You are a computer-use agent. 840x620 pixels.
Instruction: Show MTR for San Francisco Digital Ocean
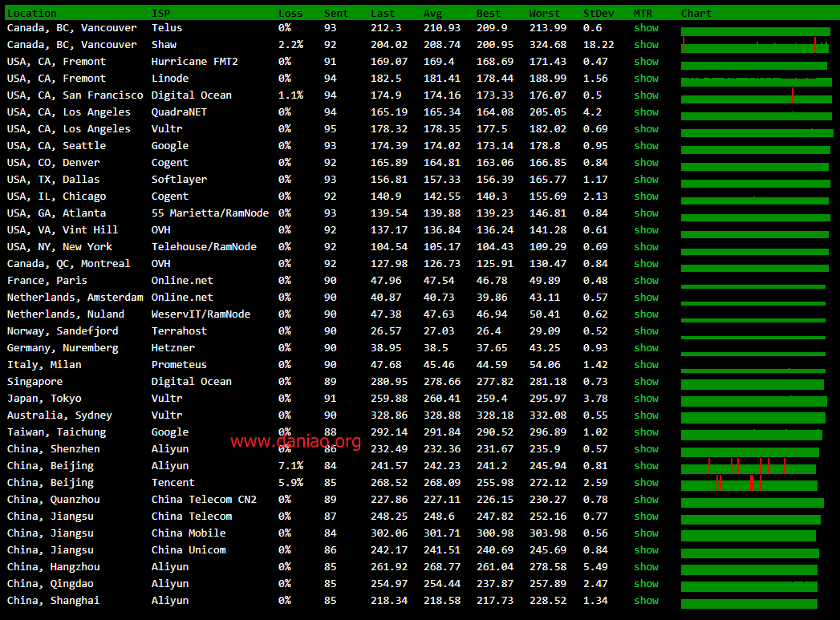point(646,95)
